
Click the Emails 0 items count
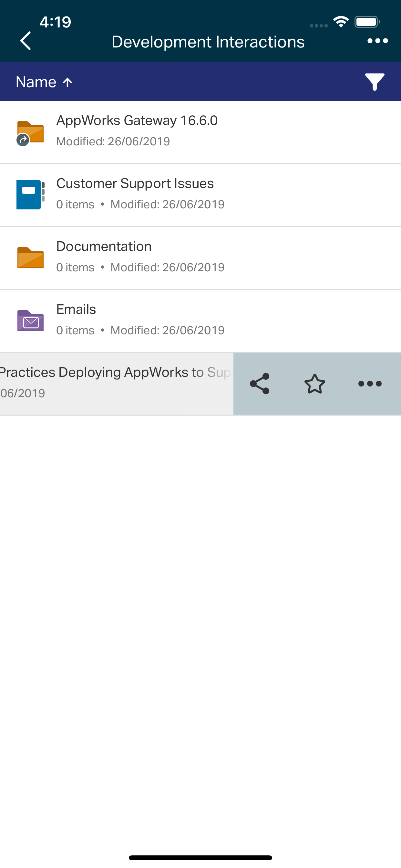75,330
